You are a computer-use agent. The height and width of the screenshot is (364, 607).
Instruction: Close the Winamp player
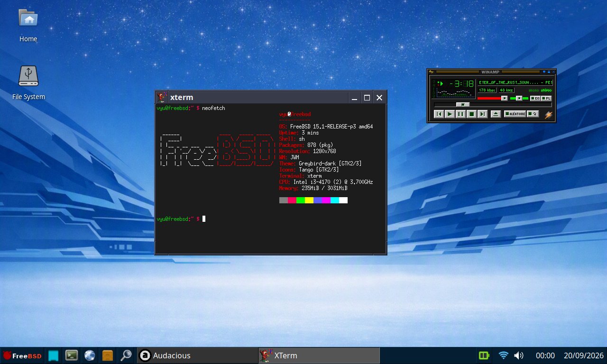click(x=554, y=72)
